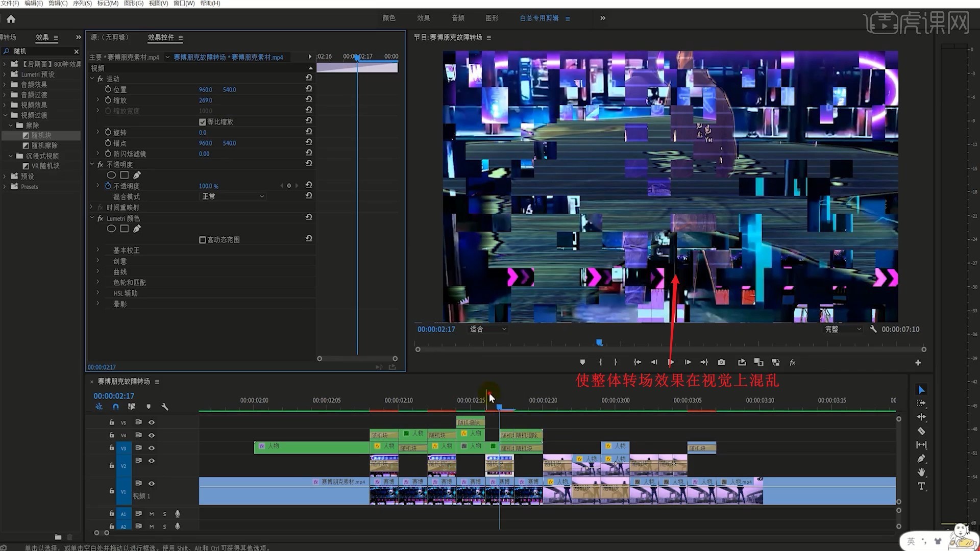Select the Track Select Forward tool

click(921, 403)
